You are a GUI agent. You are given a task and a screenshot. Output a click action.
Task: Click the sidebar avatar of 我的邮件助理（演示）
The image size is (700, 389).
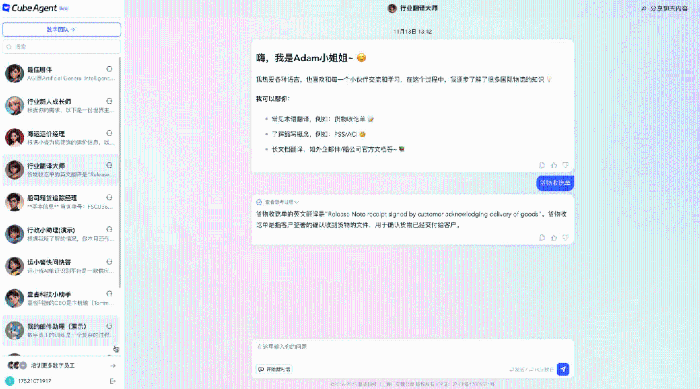[x=14, y=330]
